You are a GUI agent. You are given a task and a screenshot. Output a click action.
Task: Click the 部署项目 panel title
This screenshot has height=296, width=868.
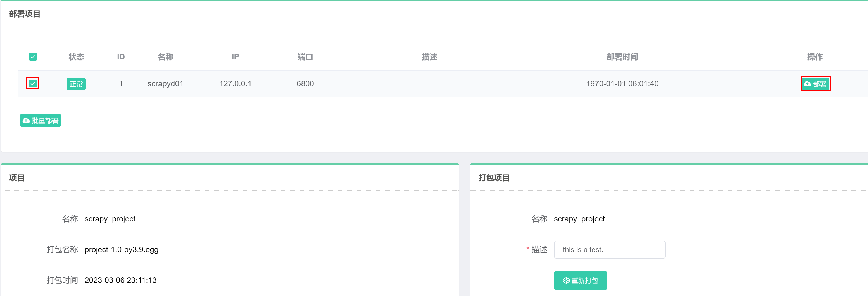[24, 14]
